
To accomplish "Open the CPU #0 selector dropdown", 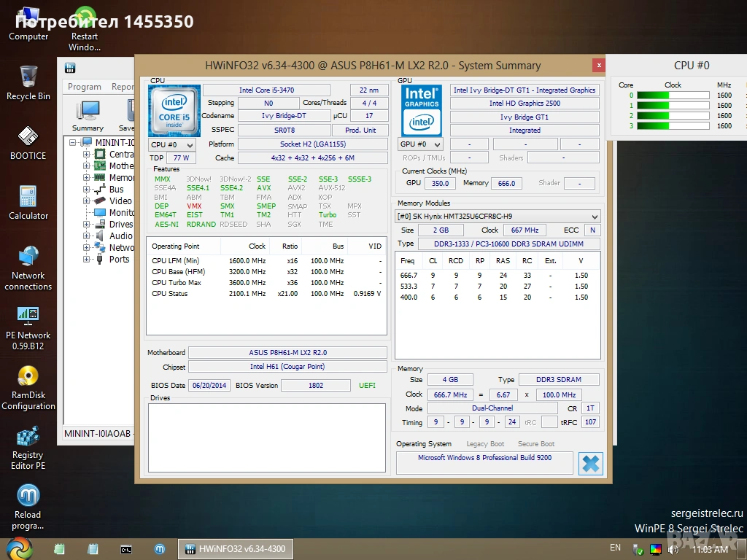I will click(172, 144).
